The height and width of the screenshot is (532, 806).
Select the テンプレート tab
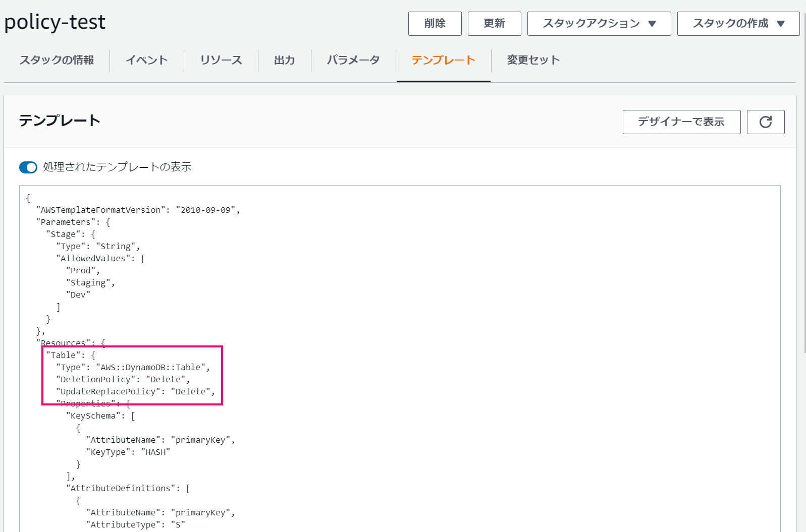(443, 60)
